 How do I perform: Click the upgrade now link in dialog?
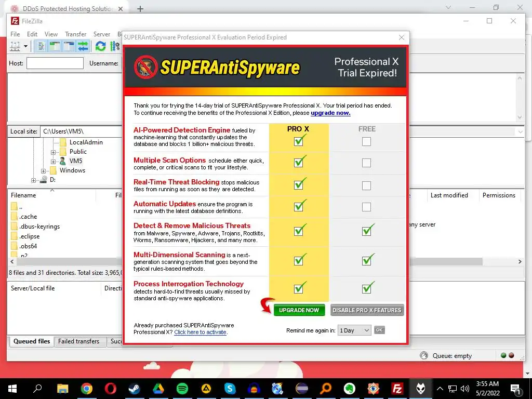(x=330, y=113)
